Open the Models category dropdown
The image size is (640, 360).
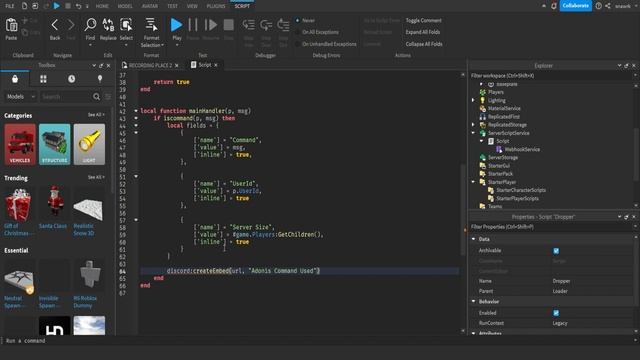click(x=20, y=97)
